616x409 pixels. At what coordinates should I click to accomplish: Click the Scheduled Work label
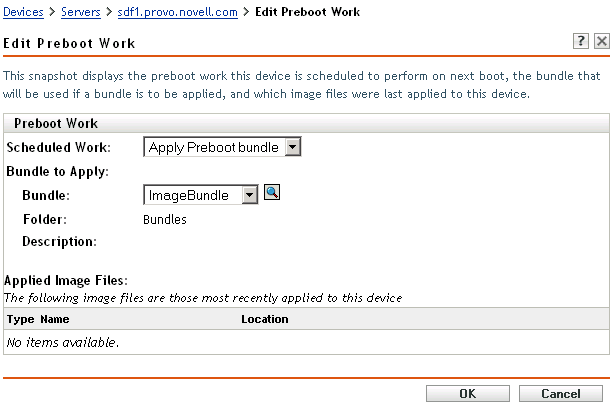[58, 147]
